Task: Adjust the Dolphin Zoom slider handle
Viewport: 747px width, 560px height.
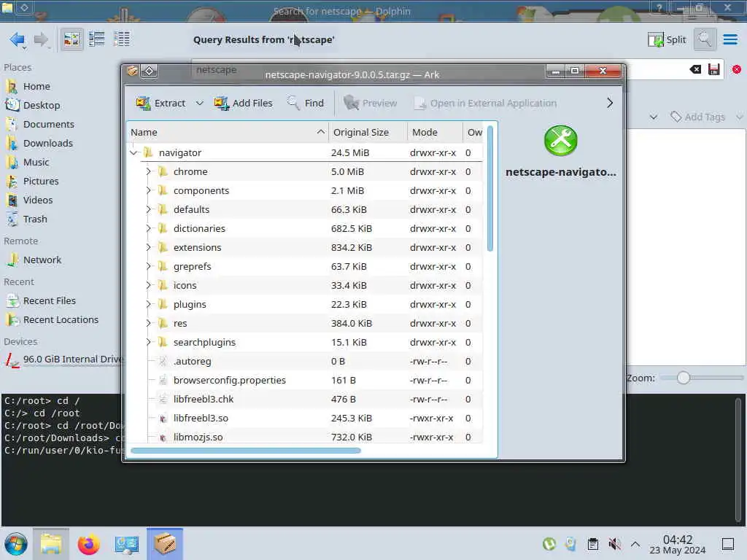Action: (x=683, y=378)
